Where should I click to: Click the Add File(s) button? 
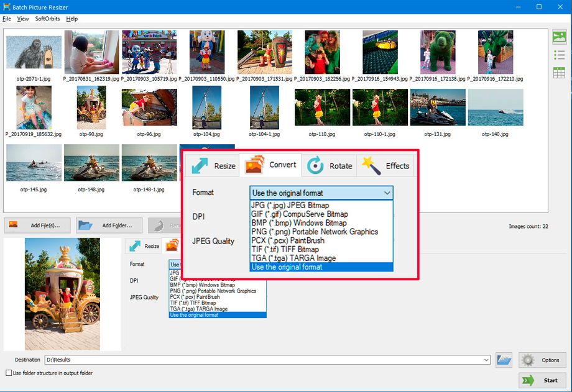point(37,225)
